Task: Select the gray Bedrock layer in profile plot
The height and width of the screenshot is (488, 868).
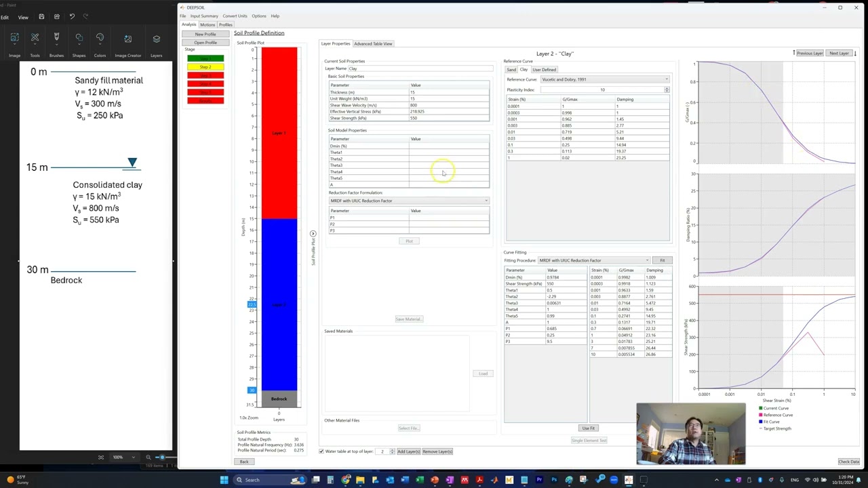Action: tap(279, 399)
